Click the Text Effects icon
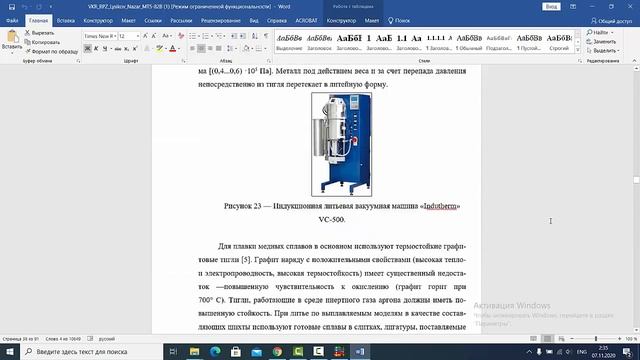This screenshot has height=360, width=640. (147, 49)
